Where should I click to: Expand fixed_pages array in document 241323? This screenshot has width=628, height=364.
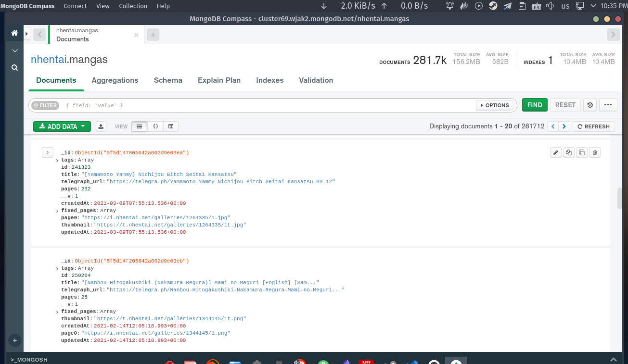(57, 211)
